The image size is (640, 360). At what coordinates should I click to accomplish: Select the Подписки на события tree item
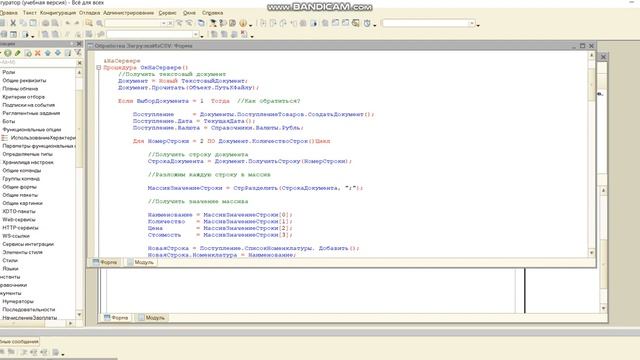point(29,105)
